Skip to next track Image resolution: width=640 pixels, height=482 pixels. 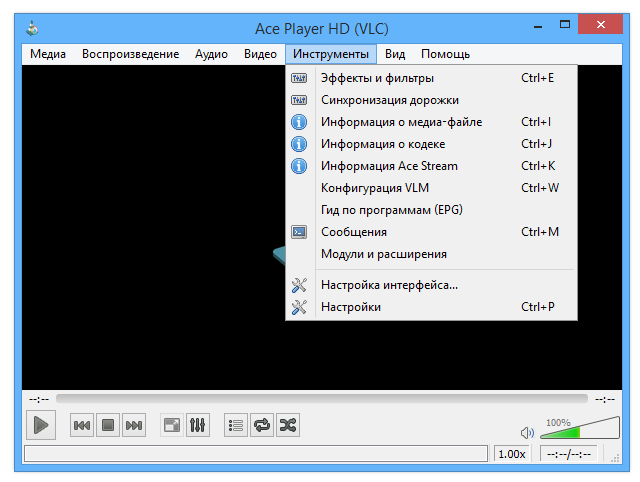(x=134, y=425)
